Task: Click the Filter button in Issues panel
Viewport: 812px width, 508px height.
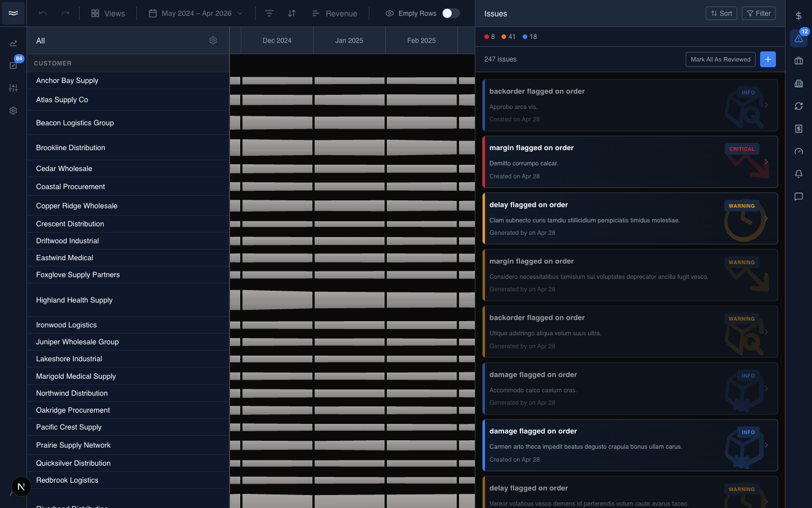Action: tap(759, 14)
